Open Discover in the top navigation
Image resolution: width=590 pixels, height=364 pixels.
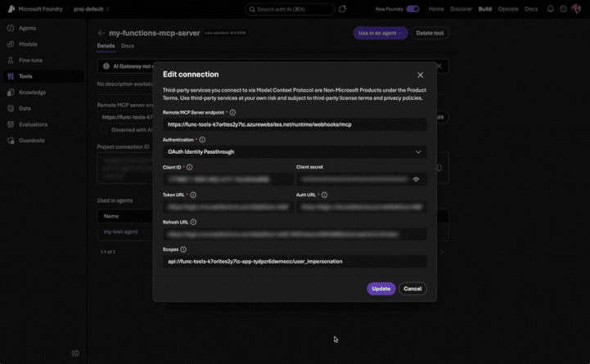click(461, 9)
